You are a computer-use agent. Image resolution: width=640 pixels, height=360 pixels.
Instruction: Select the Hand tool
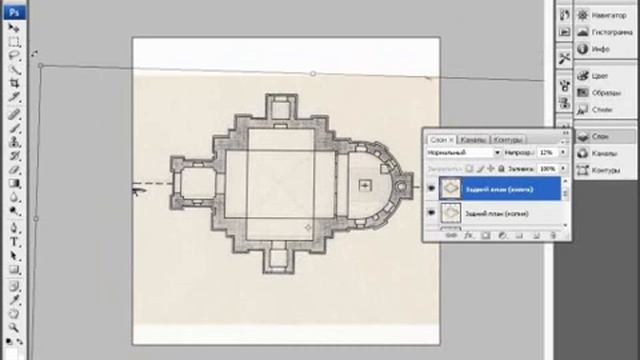(14, 314)
